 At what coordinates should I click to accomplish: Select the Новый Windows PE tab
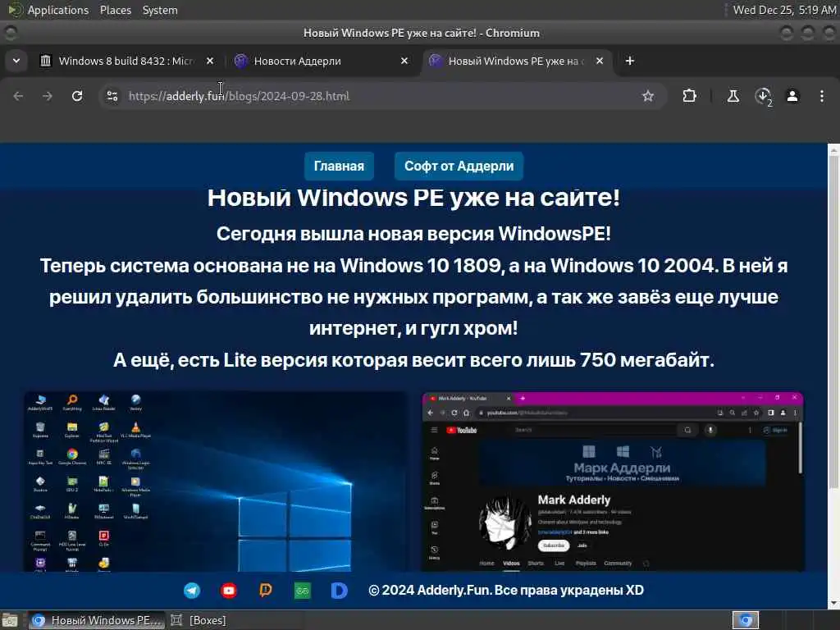[x=517, y=61]
